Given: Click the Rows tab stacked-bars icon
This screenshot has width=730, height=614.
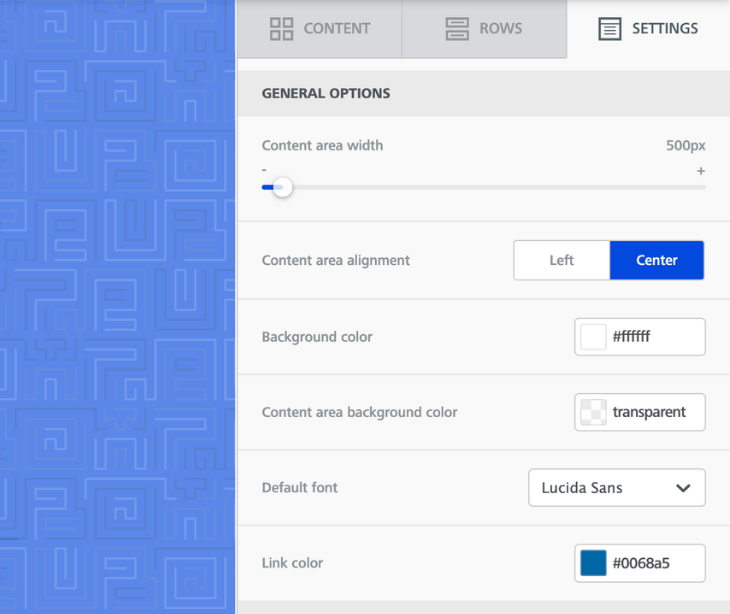Looking at the screenshot, I should pyautogui.click(x=457, y=29).
